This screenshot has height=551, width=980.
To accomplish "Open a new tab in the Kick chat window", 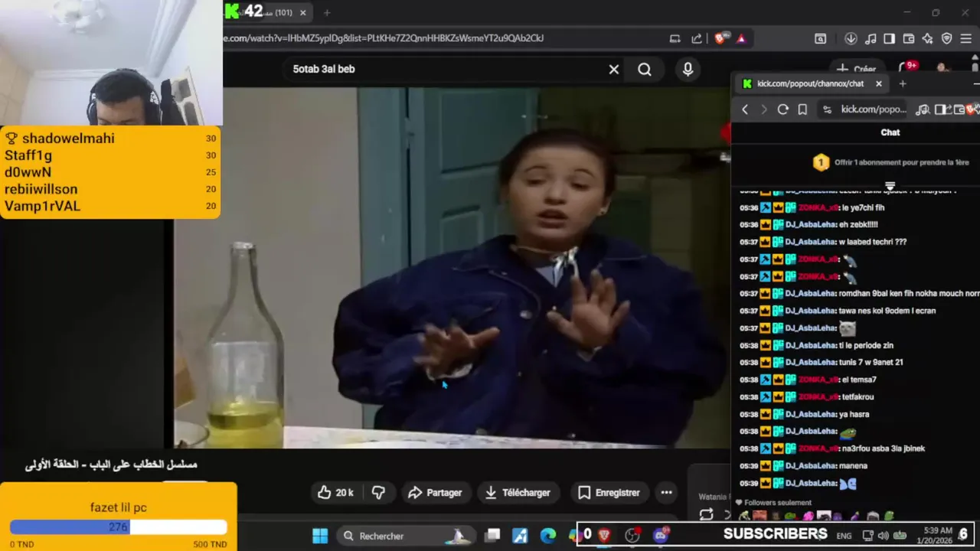I will point(903,83).
